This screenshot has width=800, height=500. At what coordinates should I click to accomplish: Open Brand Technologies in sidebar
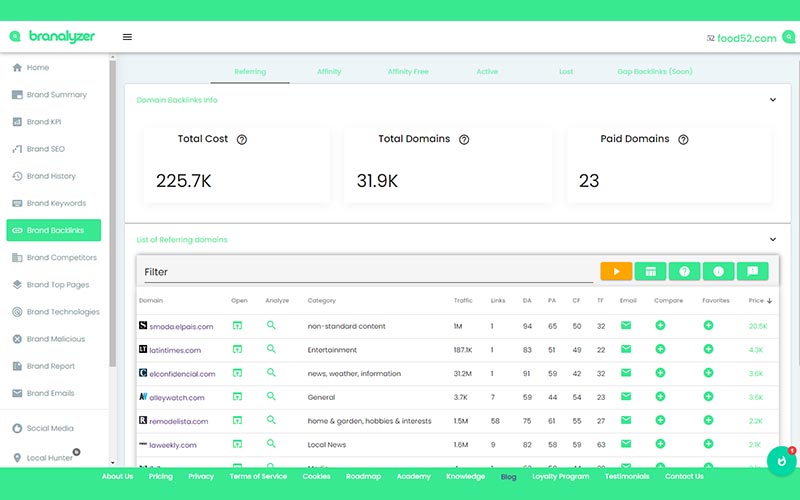(54, 311)
